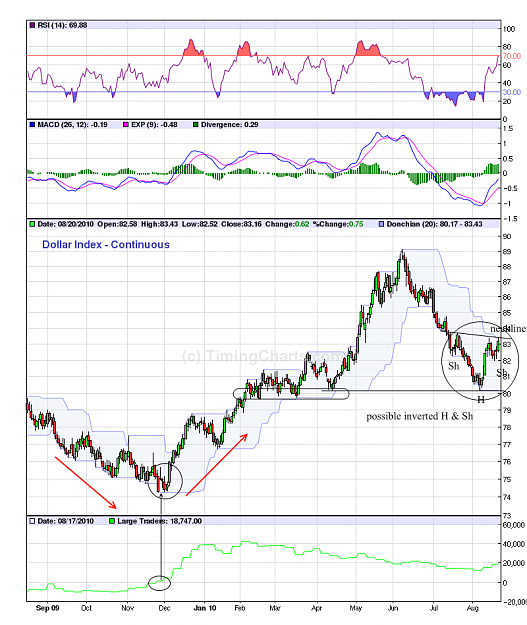
Task: Click the 'Large Traders: 18,747.00' label
Action: [159, 521]
